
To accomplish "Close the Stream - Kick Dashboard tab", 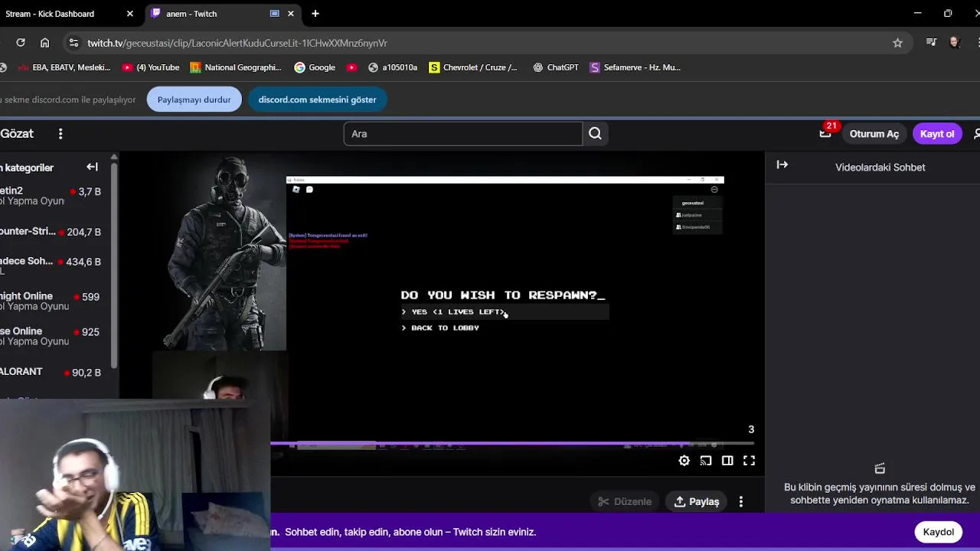I will coord(129,14).
